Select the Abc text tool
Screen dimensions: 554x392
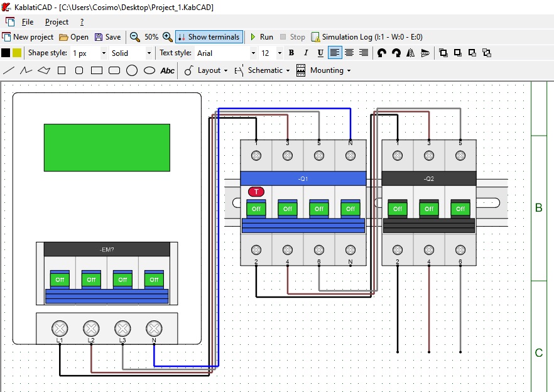tap(167, 70)
